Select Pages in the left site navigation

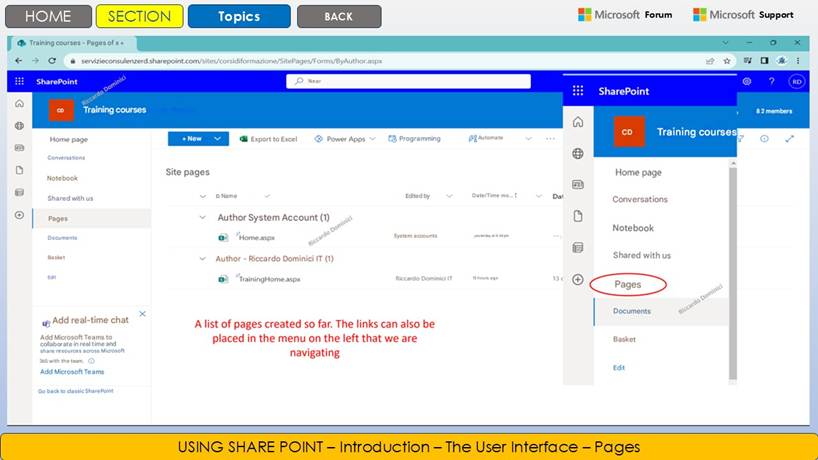pos(92,219)
